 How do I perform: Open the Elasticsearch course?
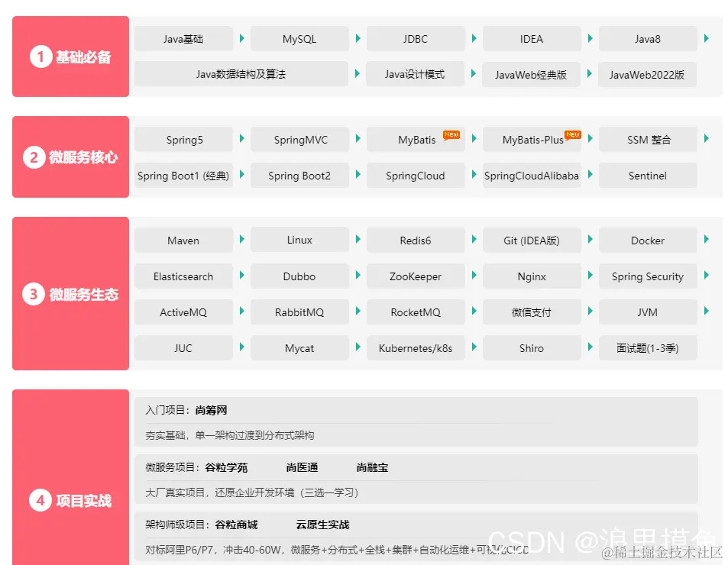point(183,276)
